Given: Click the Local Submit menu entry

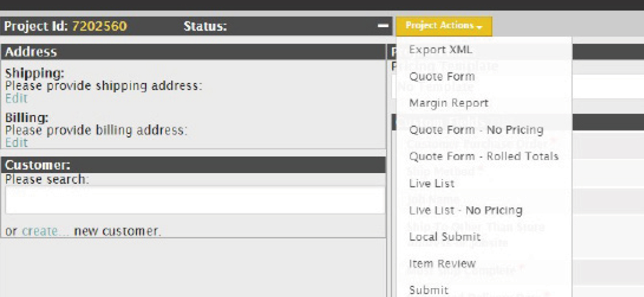Looking at the screenshot, I should [445, 237].
